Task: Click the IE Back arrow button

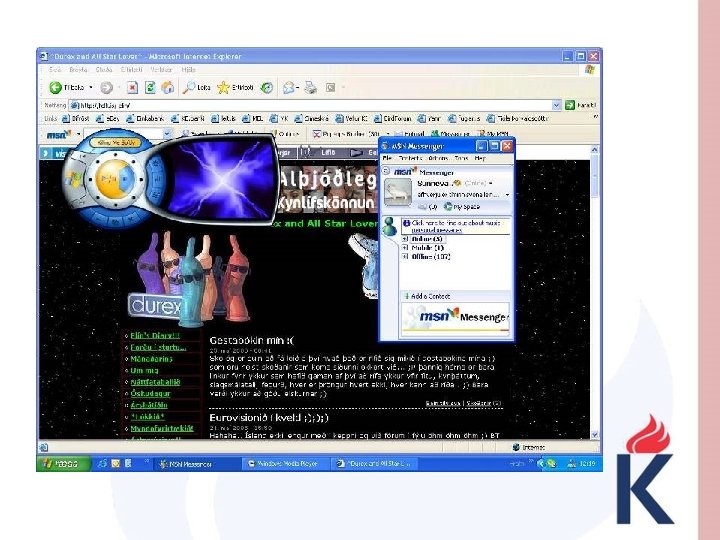Action: coord(56,87)
